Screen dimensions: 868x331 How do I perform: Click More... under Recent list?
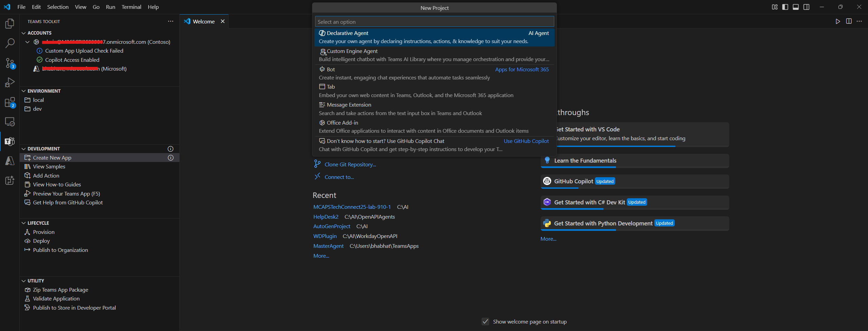pyautogui.click(x=321, y=256)
